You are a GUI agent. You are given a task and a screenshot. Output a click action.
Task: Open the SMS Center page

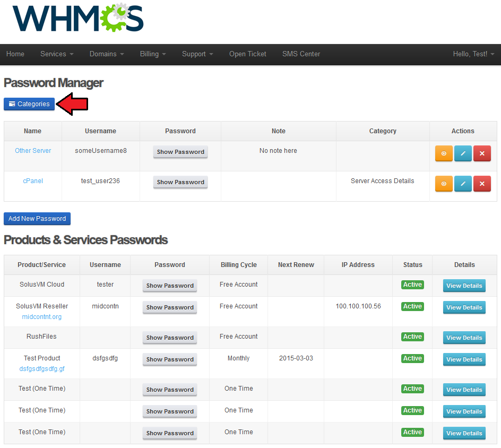point(301,54)
